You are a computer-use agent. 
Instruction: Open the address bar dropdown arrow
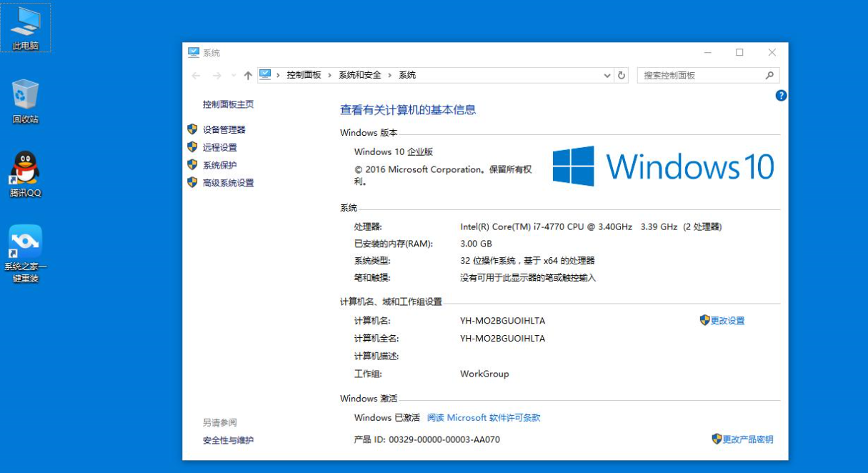click(607, 75)
